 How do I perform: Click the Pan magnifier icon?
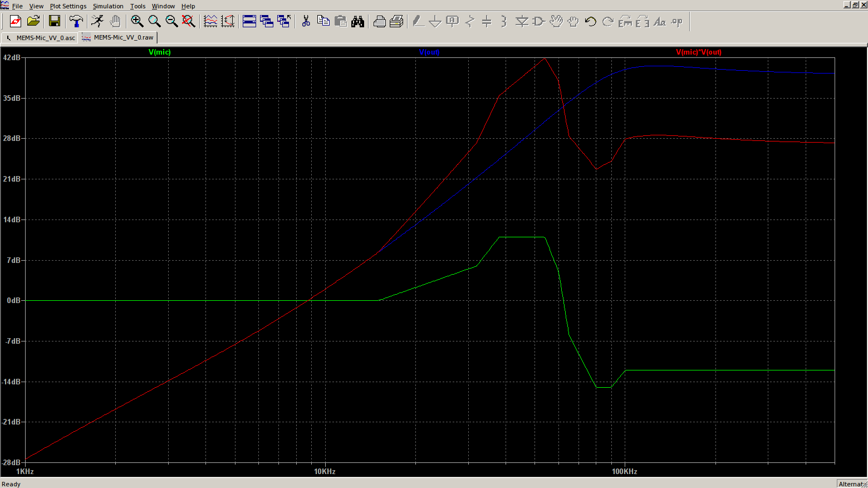click(154, 21)
